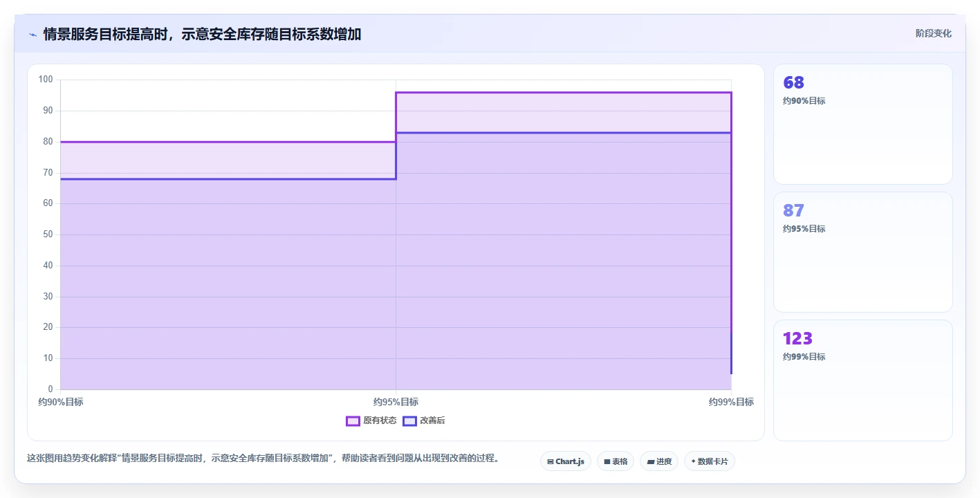980x498 pixels.
Task: Open the card showing 123 约99%目标
Action: (863, 380)
